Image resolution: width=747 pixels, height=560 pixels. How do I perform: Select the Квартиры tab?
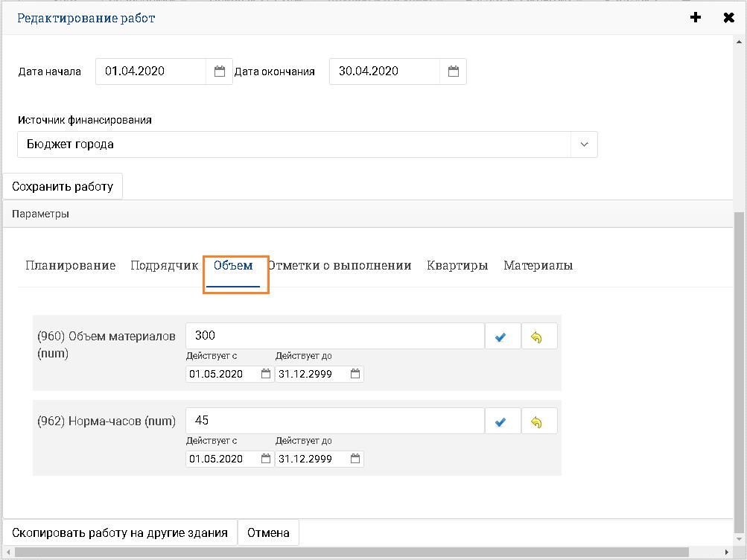coord(457,266)
